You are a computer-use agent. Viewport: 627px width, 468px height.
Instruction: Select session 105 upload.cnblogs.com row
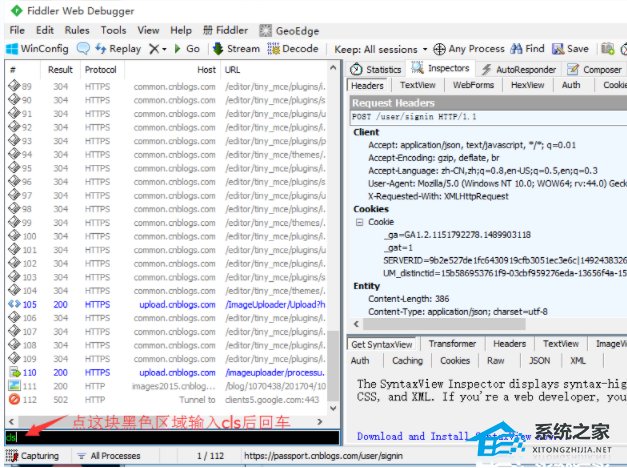click(x=167, y=305)
